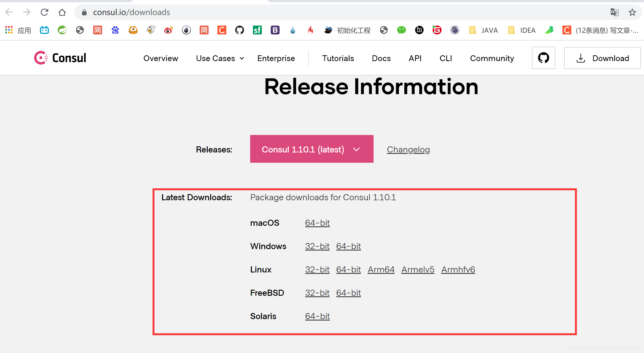Open the Weibo bookmark icon
The image size is (644, 353).
tap(168, 30)
